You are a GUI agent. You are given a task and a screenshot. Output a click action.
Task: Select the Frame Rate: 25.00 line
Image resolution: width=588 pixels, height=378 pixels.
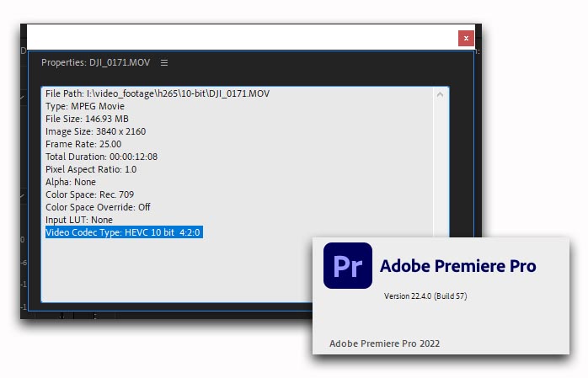pyautogui.click(x=83, y=144)
